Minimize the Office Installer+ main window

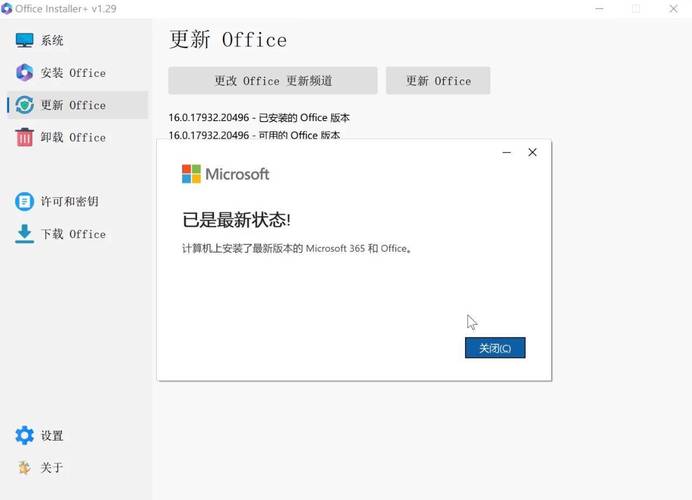coord(599,9)
